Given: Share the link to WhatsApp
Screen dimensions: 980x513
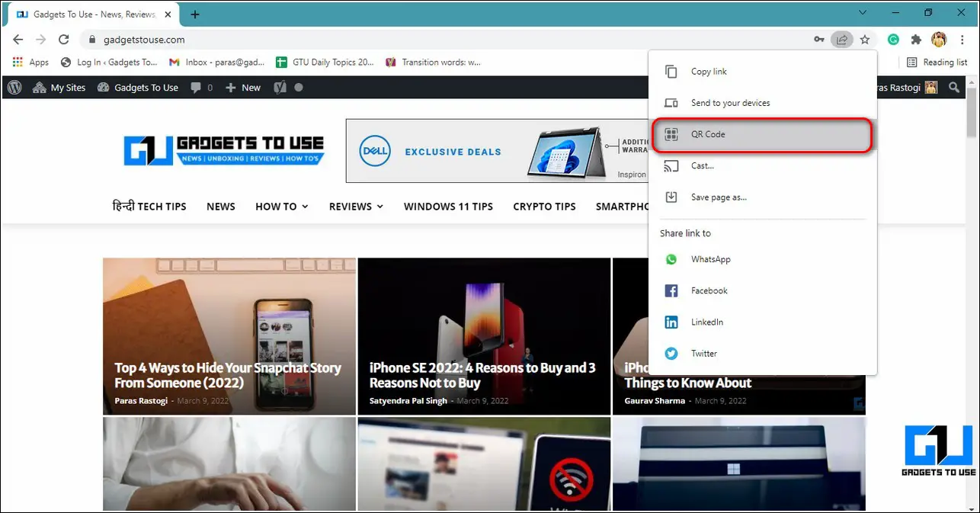Looking at the screenshot, I should tap(762, 259).
